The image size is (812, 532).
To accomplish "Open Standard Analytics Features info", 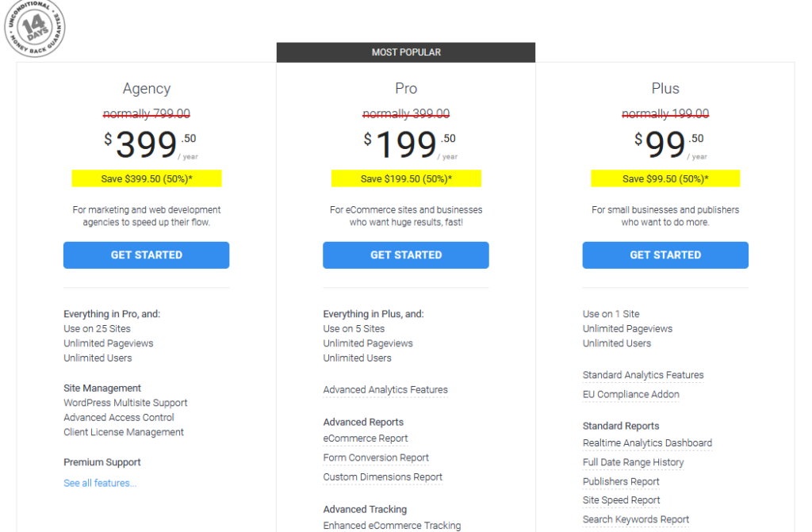I will point(643,374).
